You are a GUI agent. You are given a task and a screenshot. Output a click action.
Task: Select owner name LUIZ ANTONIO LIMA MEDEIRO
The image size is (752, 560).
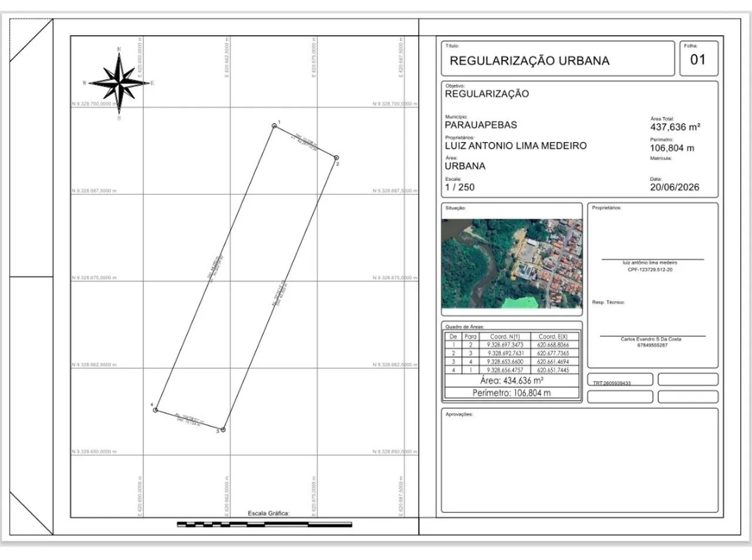515,146
